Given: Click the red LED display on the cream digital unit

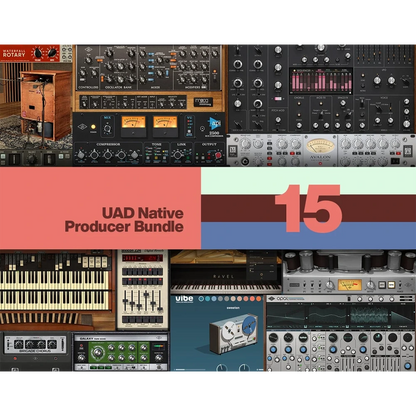Looking at the screenshot, I should (142, 258).
